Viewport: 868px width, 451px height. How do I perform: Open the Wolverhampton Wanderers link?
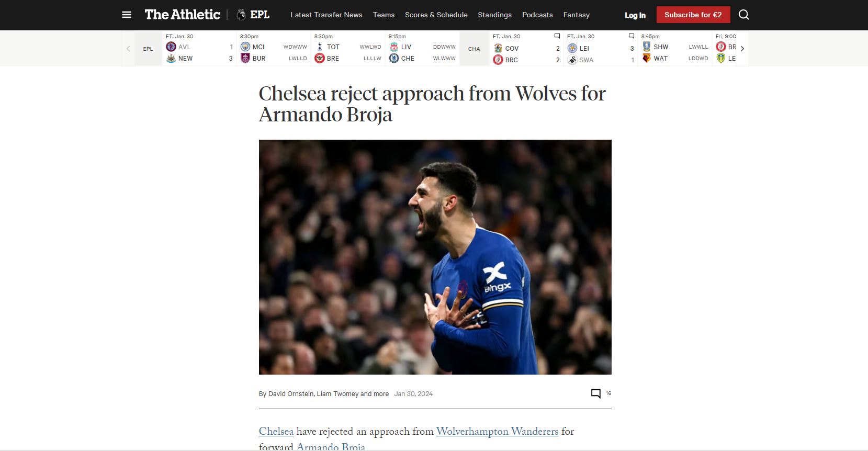point(497,432)
